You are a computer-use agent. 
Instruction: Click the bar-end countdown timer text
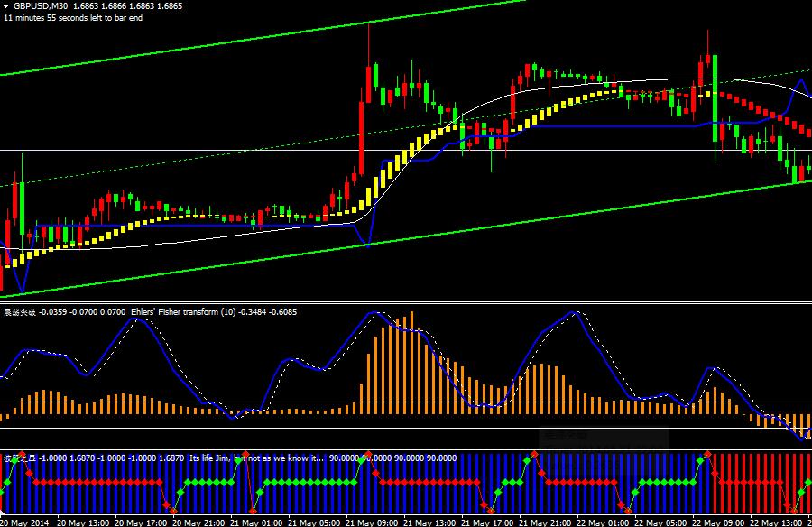[73, 17]
